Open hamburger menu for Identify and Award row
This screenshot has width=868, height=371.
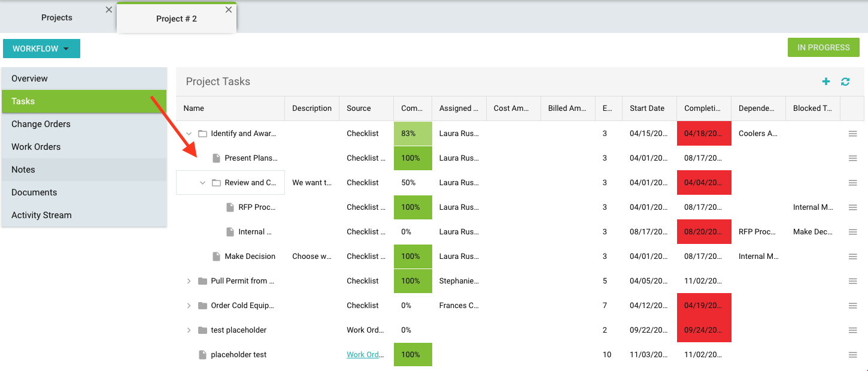pos(852,134)
